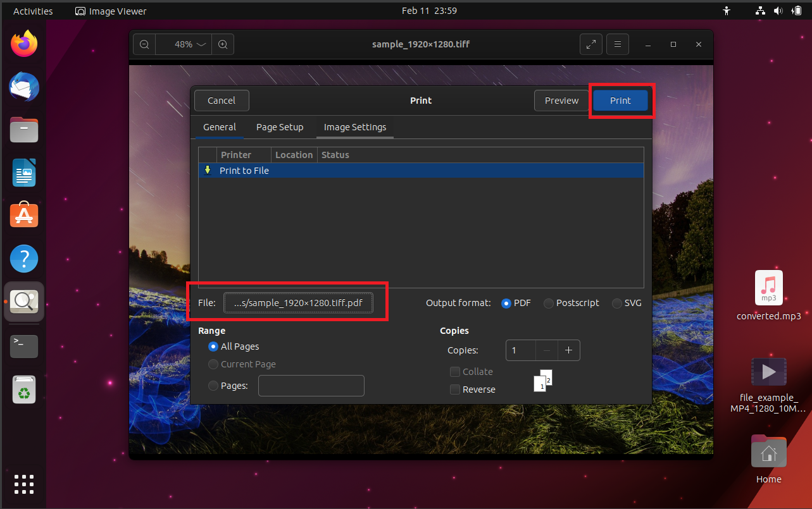Click the Preview button
The image size is (812, 509).
[x=561, y=100]
